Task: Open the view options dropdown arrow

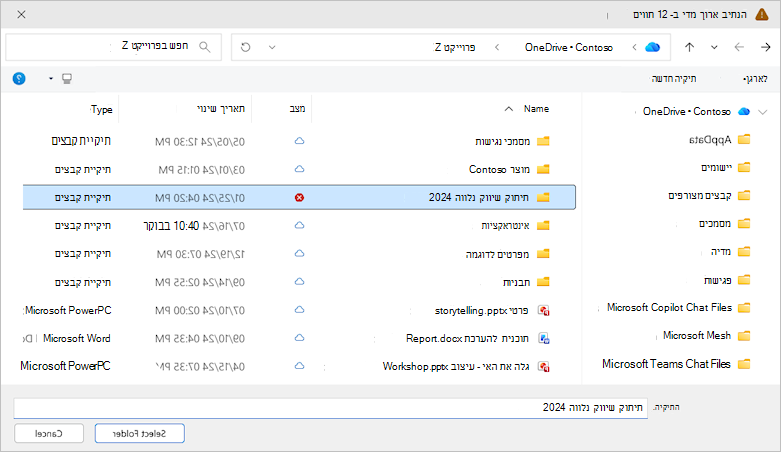Action: point(51,79)
